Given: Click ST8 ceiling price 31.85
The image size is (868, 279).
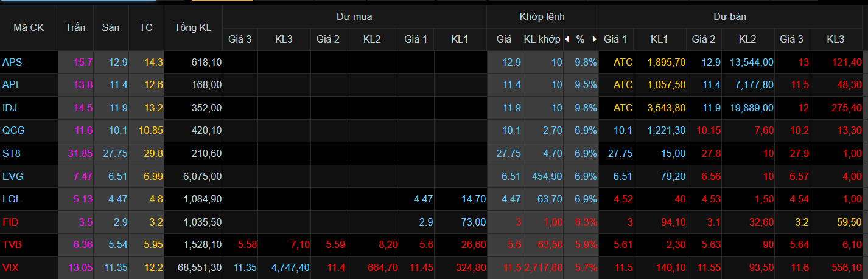Looking at the screenshot, I should 80,153.
